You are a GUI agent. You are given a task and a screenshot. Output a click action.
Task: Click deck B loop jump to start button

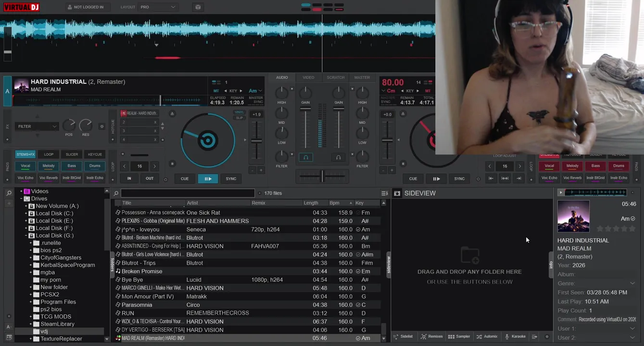pos(491,178)
